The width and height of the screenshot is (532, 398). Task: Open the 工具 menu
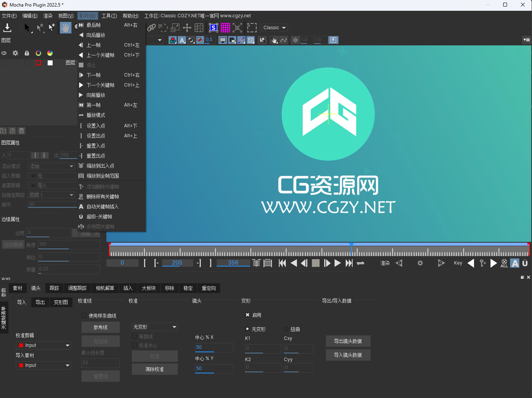pyautogui.click(x=109, y=16)
